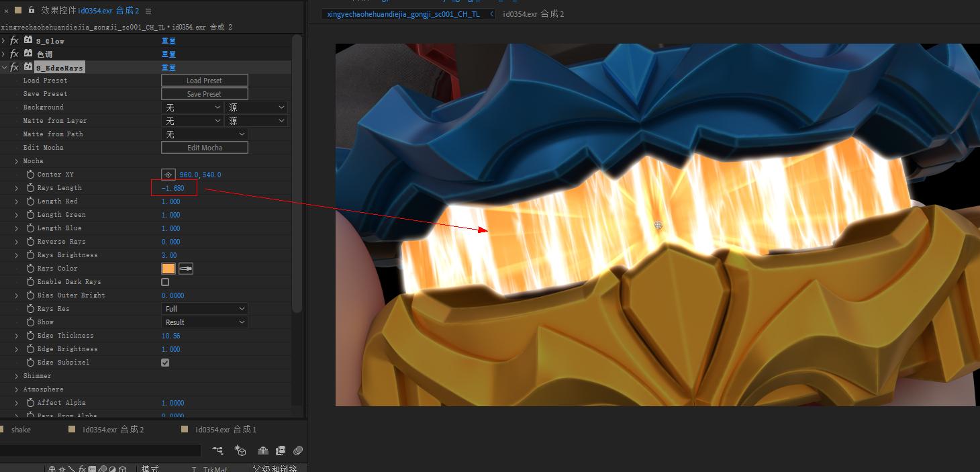
Task: Expand the Shimmer section
Action: point(17,376)
